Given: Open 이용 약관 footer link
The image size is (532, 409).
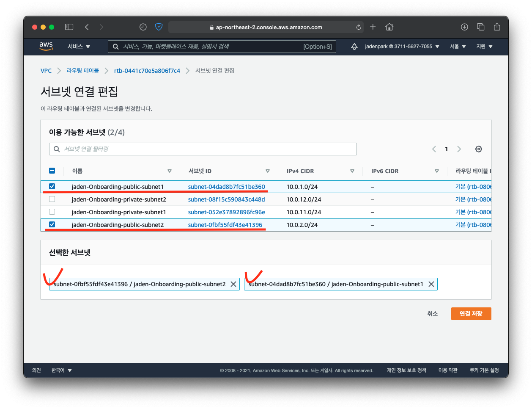Looking at the screenshot, I should [x=448, y=370].
